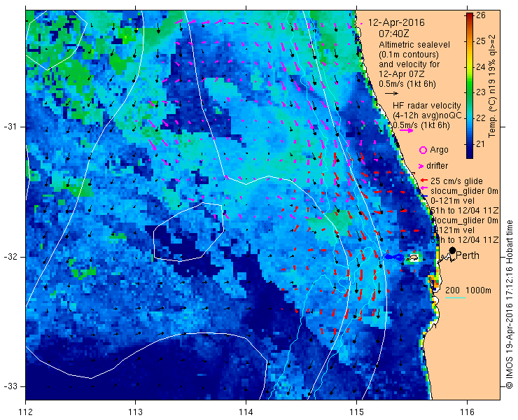Click the magenta Argo circle legend symbol

[423, 150]
